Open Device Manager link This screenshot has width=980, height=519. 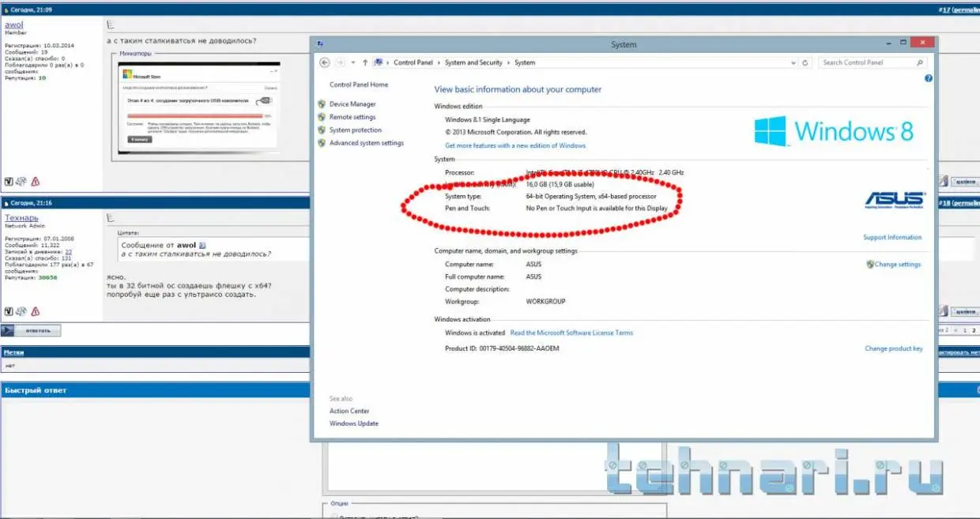point(352,104)
